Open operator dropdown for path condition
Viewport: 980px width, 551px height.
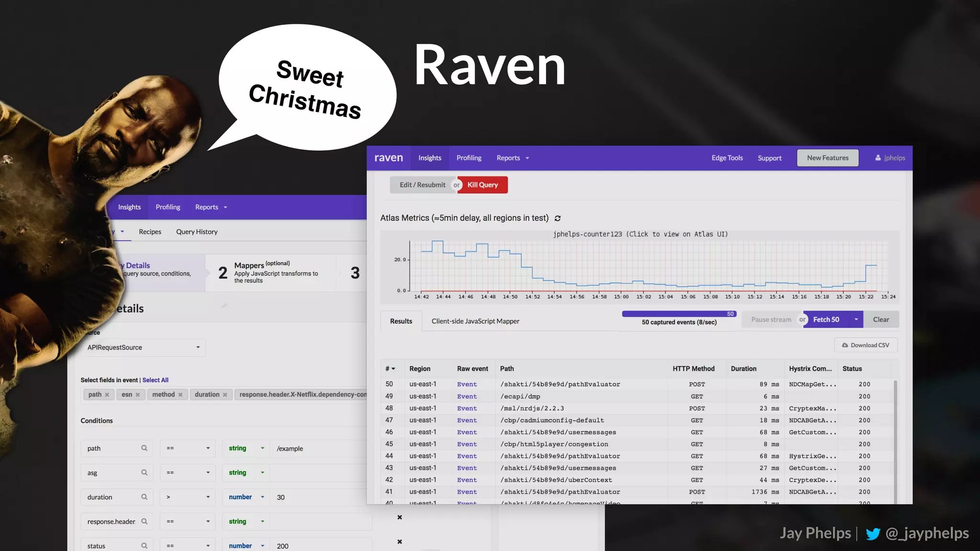pyautogui.click(x=188, y=448)
